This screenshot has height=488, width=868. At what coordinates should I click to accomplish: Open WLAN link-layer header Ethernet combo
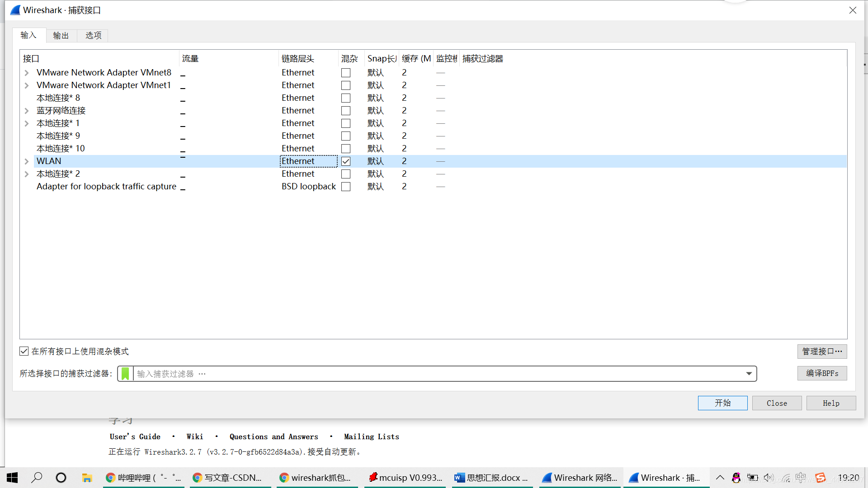point(309,161)
